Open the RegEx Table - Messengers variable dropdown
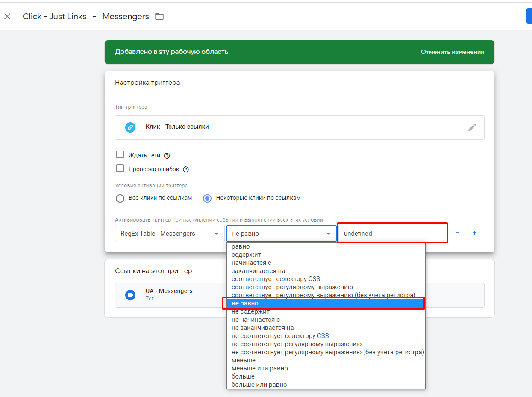 pyautogui.click(x=170, y=234)
